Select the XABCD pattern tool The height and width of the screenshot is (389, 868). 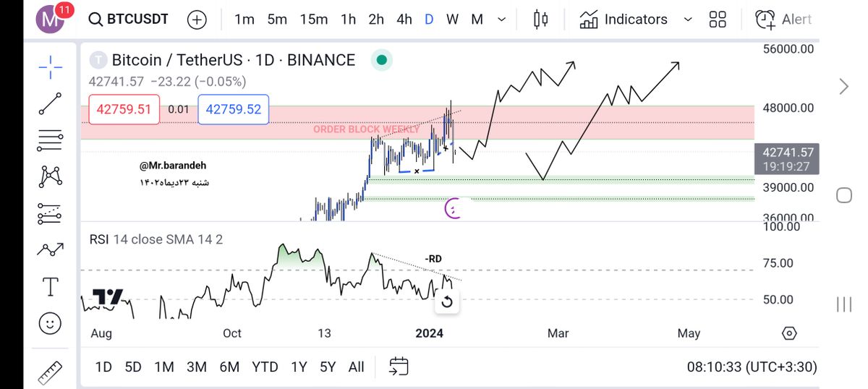point(50,175)
